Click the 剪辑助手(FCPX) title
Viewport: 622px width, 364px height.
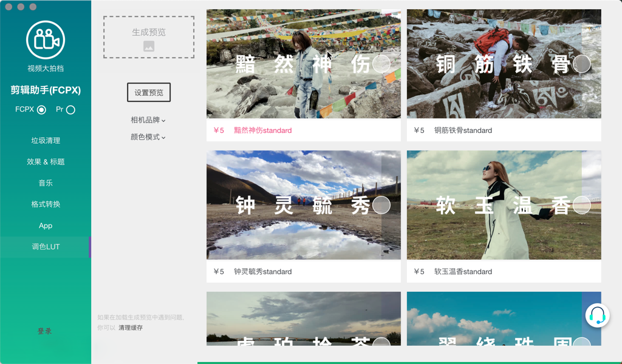coord(46,90)
